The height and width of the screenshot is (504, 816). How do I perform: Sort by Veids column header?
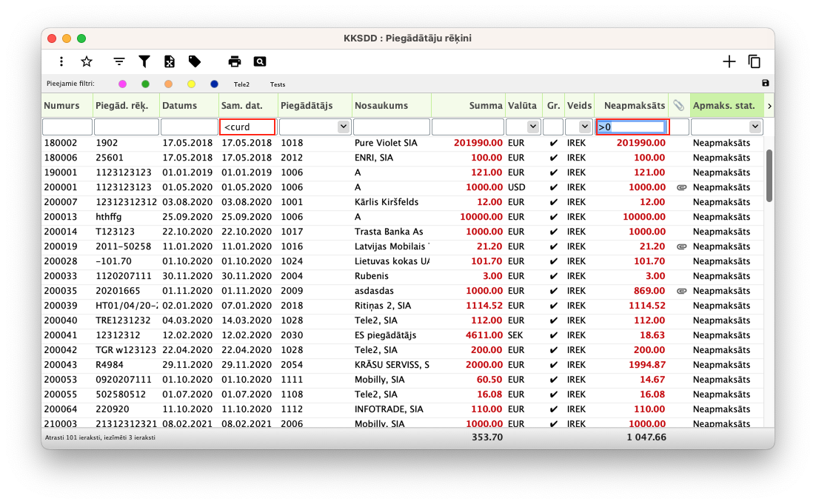pos(579,106)
